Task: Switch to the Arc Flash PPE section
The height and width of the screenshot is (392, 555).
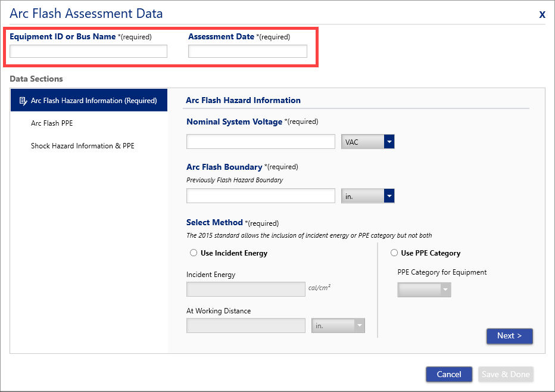Action: click(52, 123)
